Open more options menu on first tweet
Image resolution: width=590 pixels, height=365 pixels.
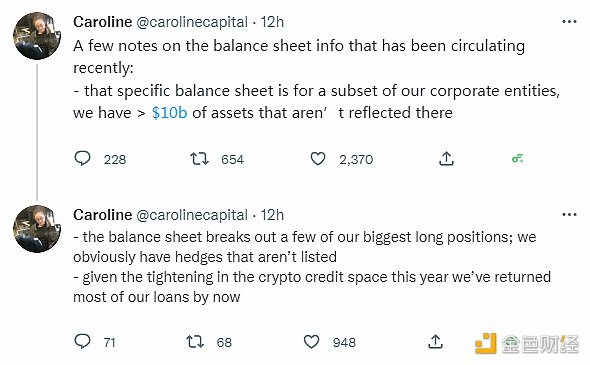(569, 21)
